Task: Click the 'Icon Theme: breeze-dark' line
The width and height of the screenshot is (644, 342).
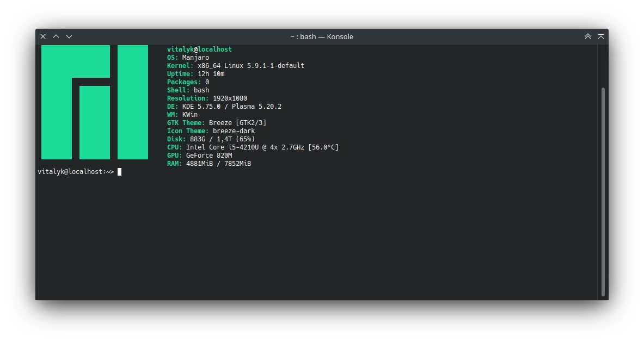Action: pyautogui.click(x=211, y=131)
